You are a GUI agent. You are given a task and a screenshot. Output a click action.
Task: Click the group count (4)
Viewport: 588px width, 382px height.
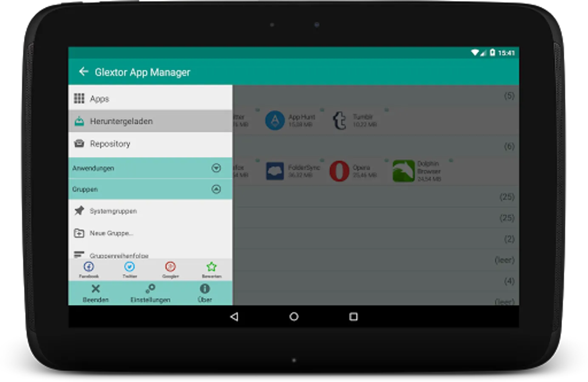tap(509, 281)
